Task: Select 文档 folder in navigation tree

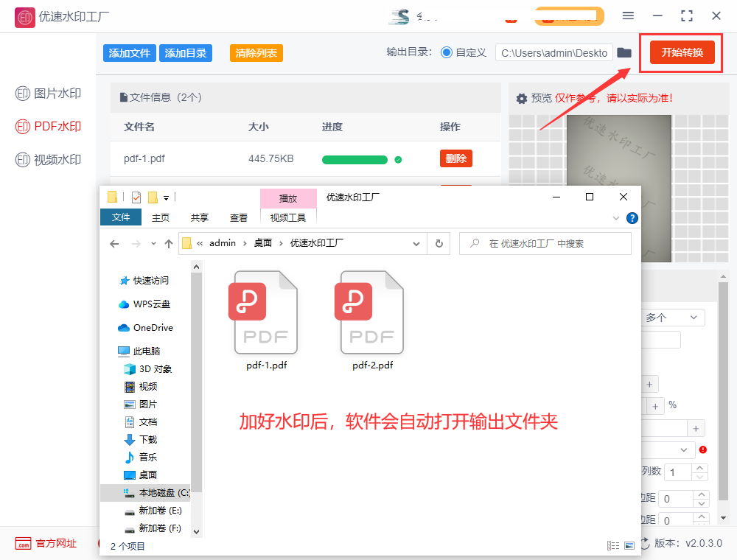Action: [141, 422]
